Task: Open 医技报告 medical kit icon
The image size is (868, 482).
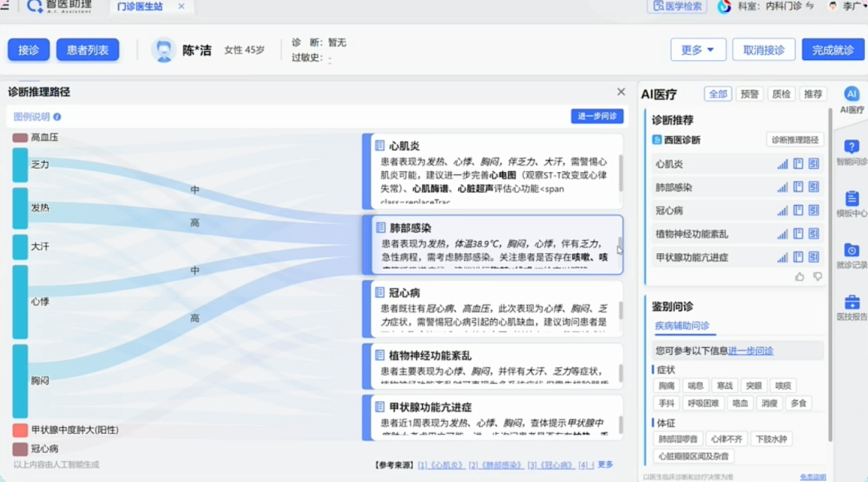Action: [x=851, y=303]
